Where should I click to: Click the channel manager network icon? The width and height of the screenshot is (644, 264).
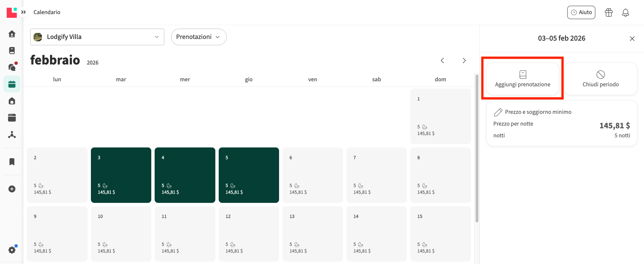coord(12,135)
